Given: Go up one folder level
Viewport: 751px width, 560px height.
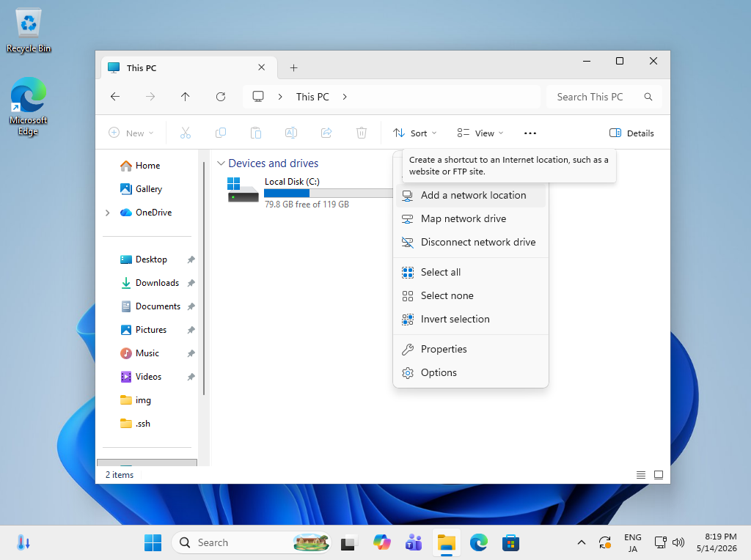Looking at the screenshot, I should coord(186,97).
